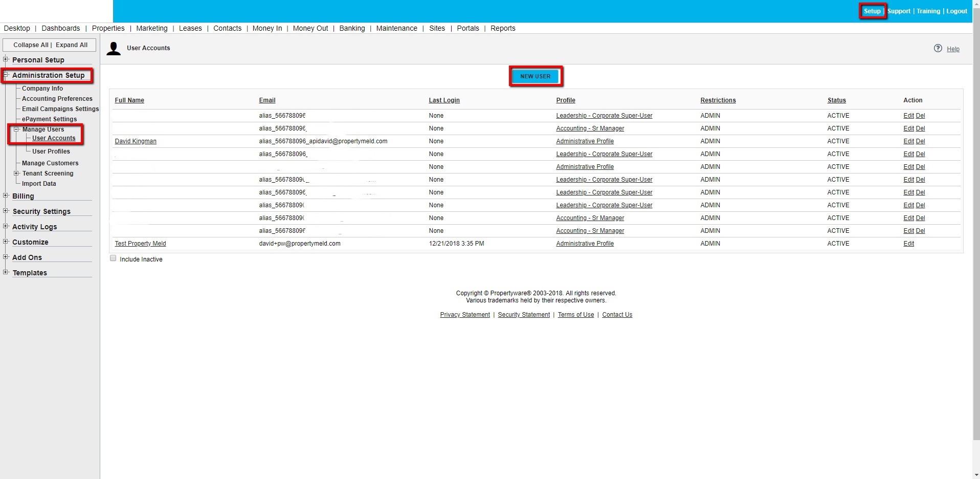Sort the table by Last Login

click(444, 100)
